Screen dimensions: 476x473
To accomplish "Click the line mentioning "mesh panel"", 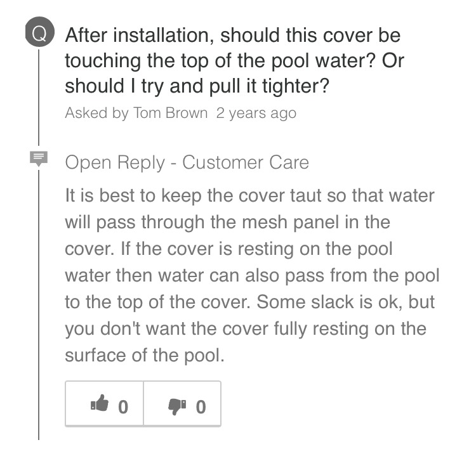I will [227, 223].
